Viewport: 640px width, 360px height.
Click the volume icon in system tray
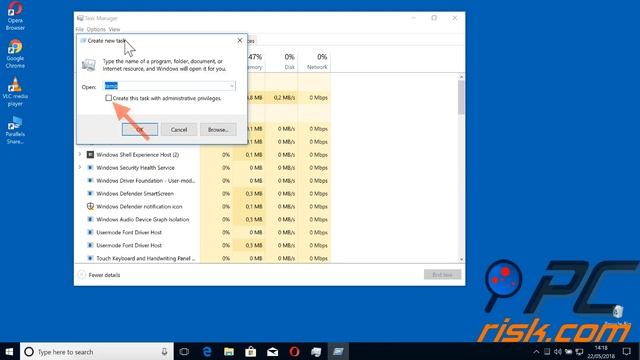point(558,351)
